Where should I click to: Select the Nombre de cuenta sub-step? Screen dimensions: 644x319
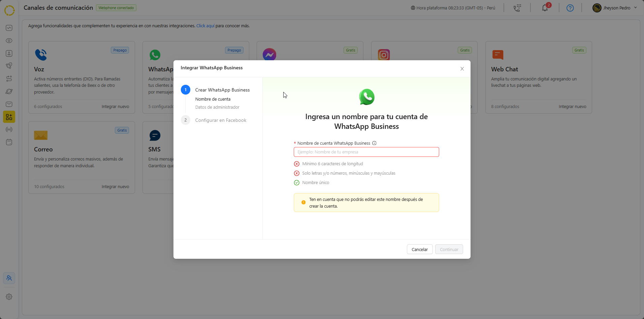(213, 99)
